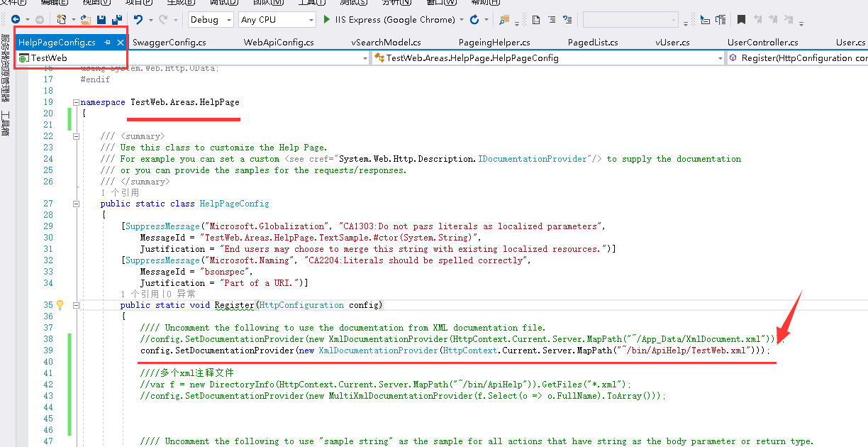Click the Find in Files icon
The width and height of the screenshot is (868, 447).
coord(504,20)
